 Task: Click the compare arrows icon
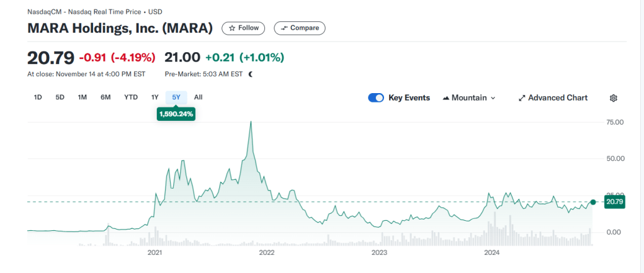coord(284,28)
